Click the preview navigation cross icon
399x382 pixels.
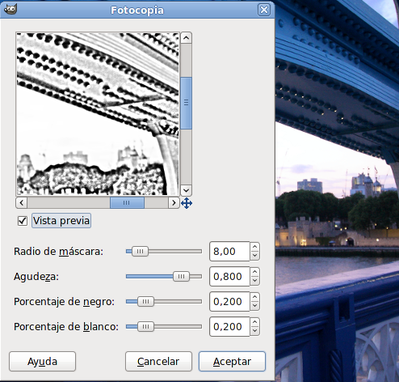coord(187,203)
